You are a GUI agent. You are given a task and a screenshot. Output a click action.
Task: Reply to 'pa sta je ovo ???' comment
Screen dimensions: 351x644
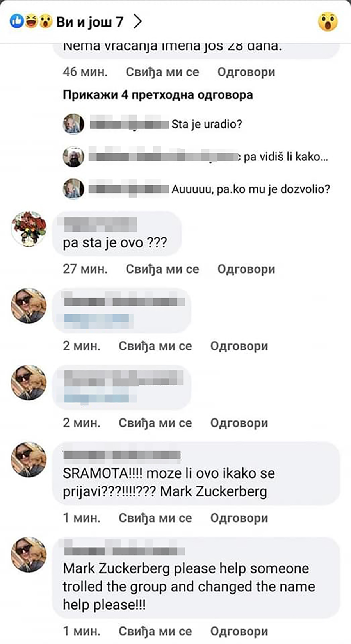click(x=246, y=269)
